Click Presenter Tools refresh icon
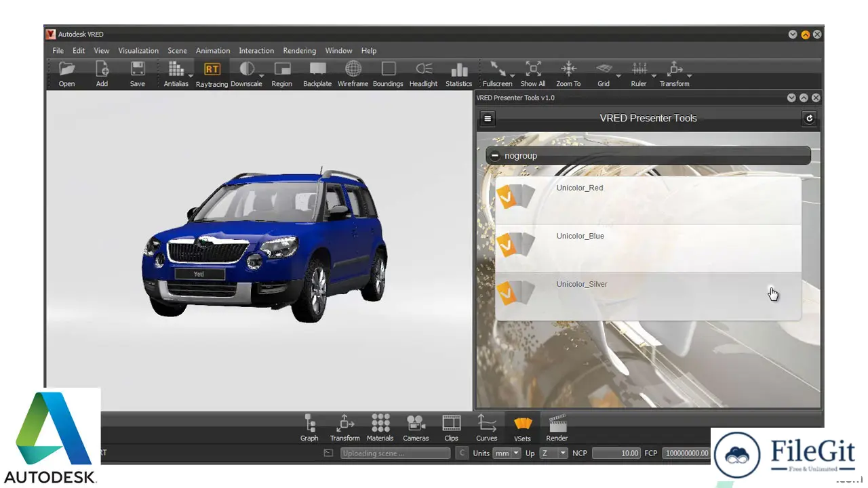868x488 pixels. [x=808, y=119]
